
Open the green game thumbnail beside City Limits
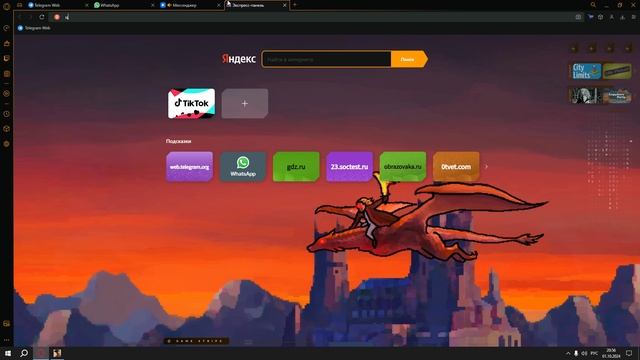(x=617, y=71)
